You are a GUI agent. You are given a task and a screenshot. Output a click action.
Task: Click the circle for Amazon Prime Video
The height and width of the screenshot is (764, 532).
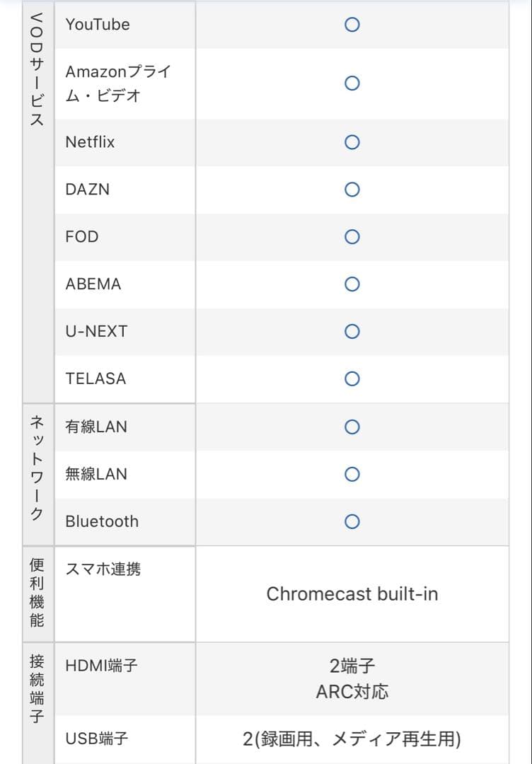click(352, 83)
